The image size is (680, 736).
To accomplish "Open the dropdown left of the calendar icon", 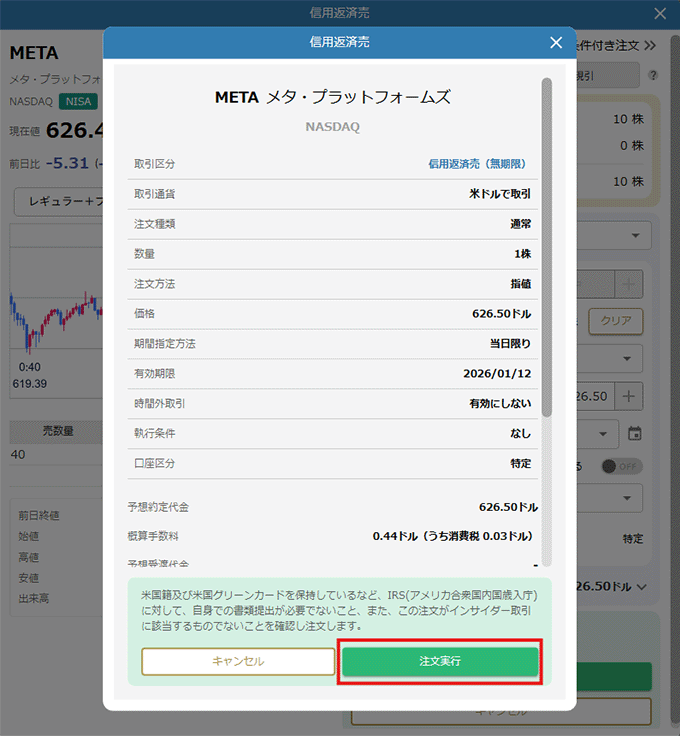I will point(598,434).
